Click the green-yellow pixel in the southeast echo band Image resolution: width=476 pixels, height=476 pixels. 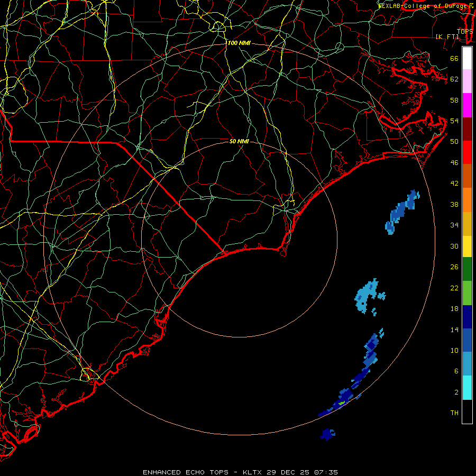click(x=342, y=403)
